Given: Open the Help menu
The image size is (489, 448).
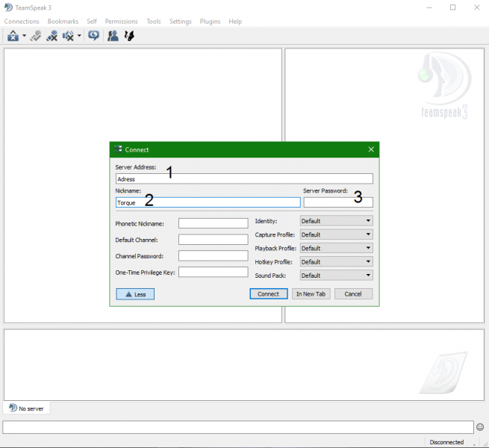Looking at the screenshot, I should 235,22.
